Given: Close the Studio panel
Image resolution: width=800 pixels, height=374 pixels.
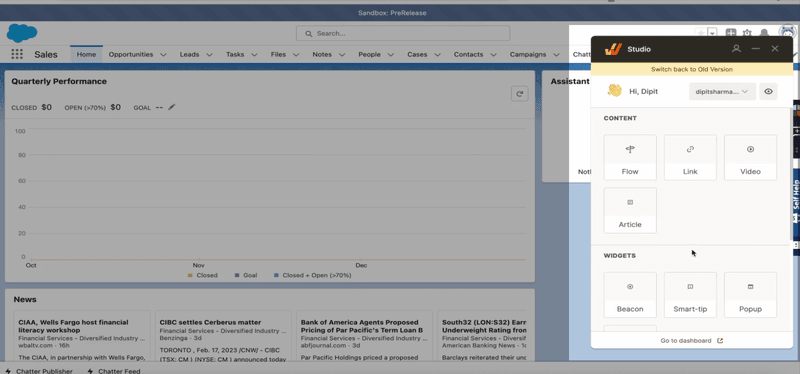Looking at the screenshot, I should tap(775, 49).
